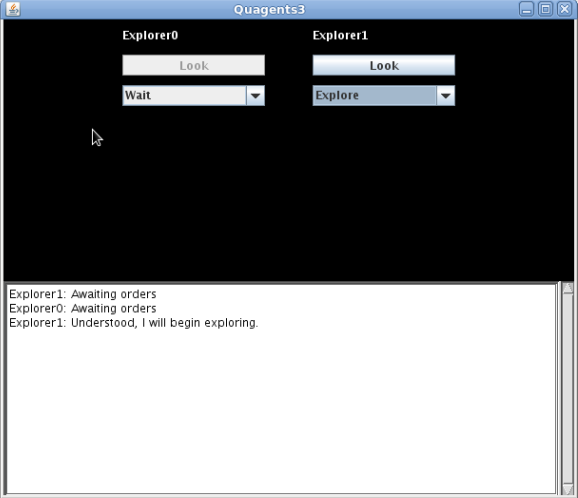Click the log panel scrollbar track

click(x=568, y=389)
